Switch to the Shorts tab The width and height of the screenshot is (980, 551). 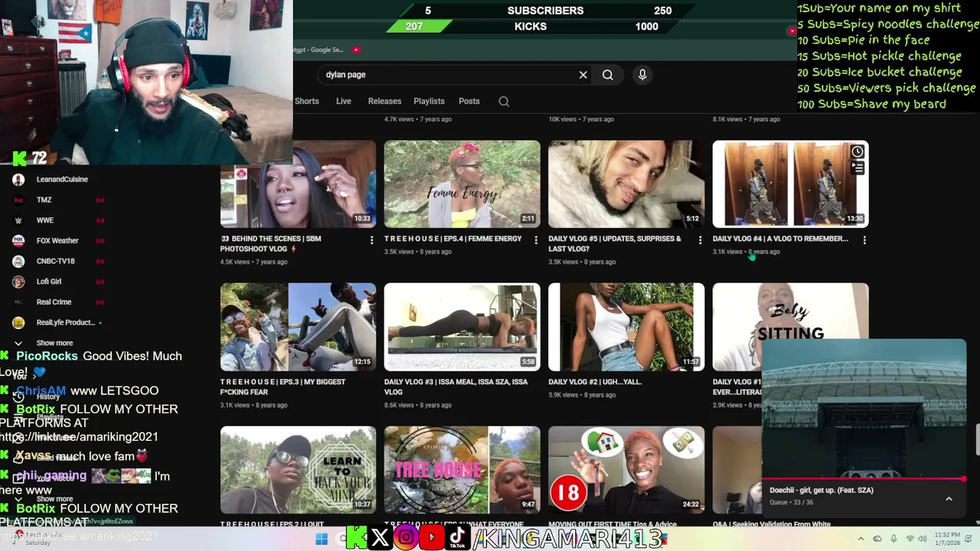coord(306,101)
